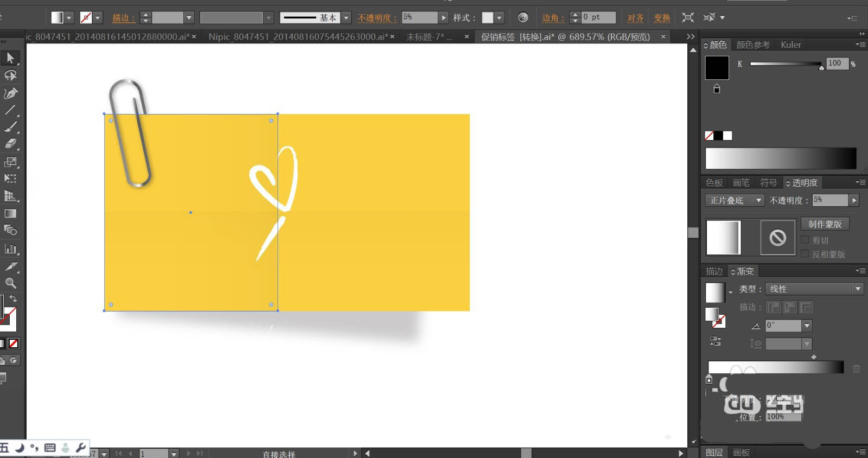Screen dimensions: 868x458
Task: Select the Lasso tool
Action: point(10,75)
